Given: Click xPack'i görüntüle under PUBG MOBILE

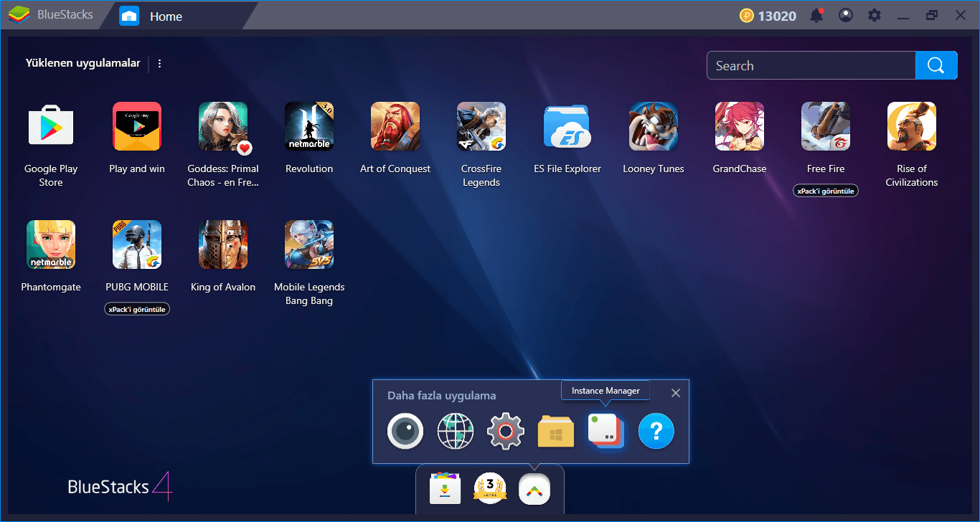Looking at the screenshot, I should [137, 309].
